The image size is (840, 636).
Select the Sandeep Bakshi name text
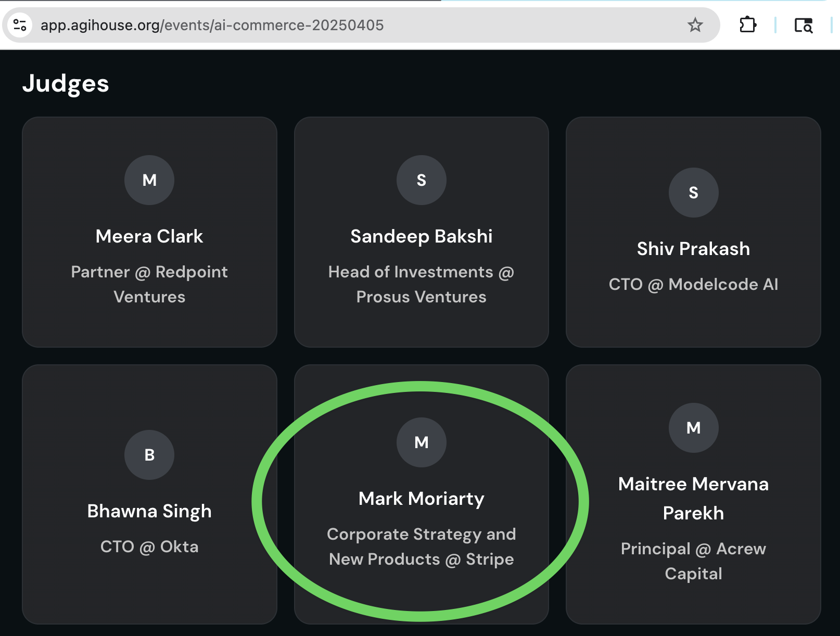click(422, 236)
